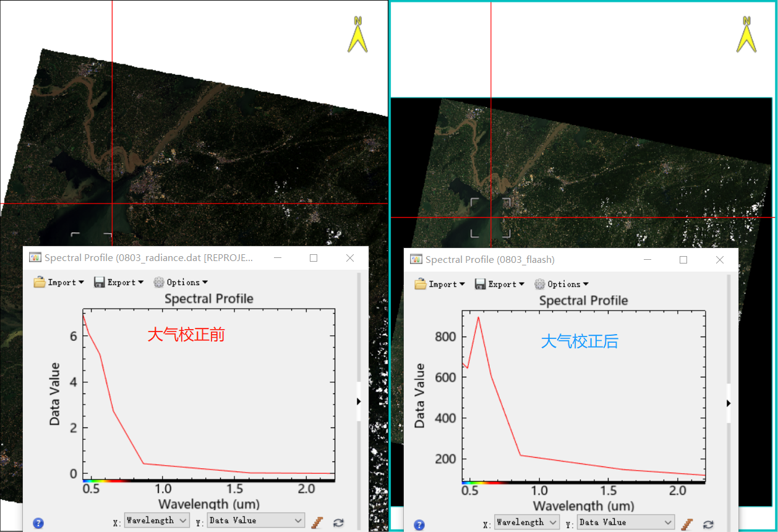This screenshot has width=778, height=532.
Task: Expand side panel arrow in radiance Spectral Profile
Action: tap(359, 401)
